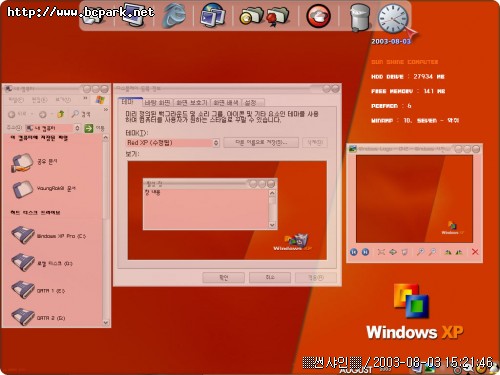Open the 편집 menu in My Computer
This screenshot has height=375, width=500.
39,100
